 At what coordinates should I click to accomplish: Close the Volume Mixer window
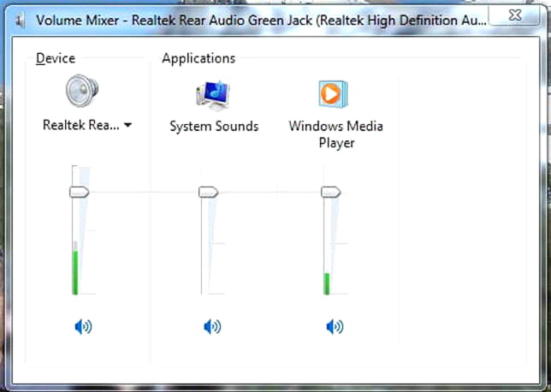[x=514, y=15]
